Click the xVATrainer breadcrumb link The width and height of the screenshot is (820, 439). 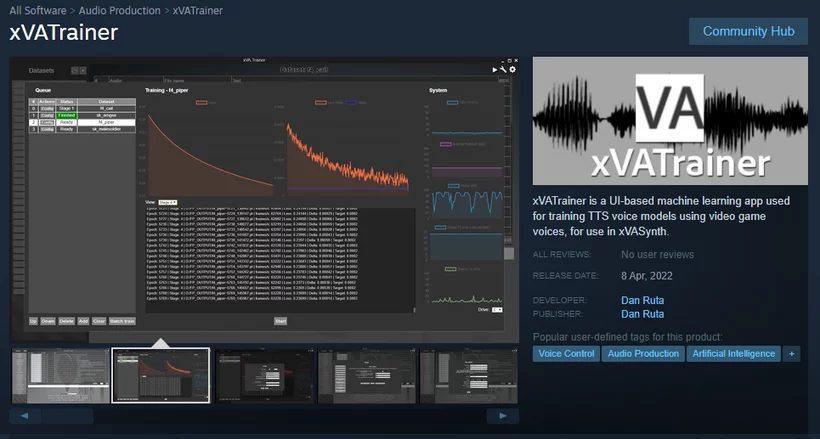198,10
